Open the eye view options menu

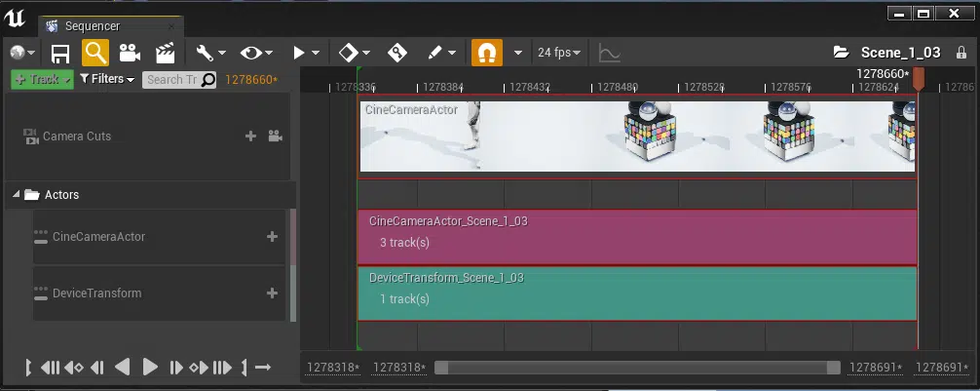(256, 53)
